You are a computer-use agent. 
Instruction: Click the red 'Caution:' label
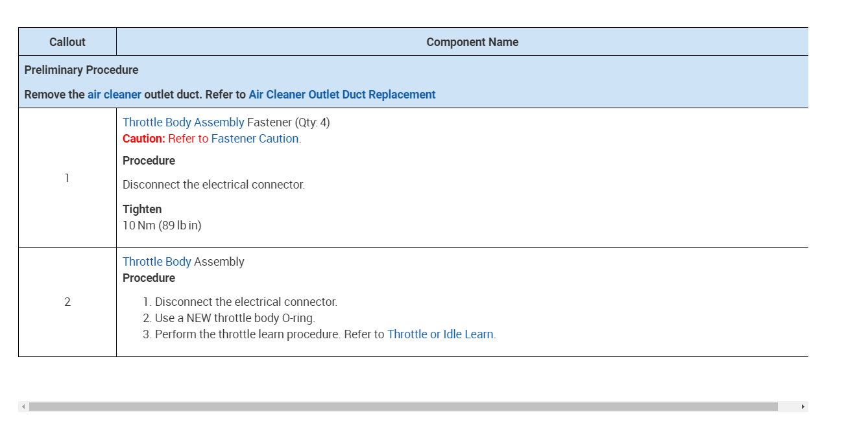click(x=144, y=139)
